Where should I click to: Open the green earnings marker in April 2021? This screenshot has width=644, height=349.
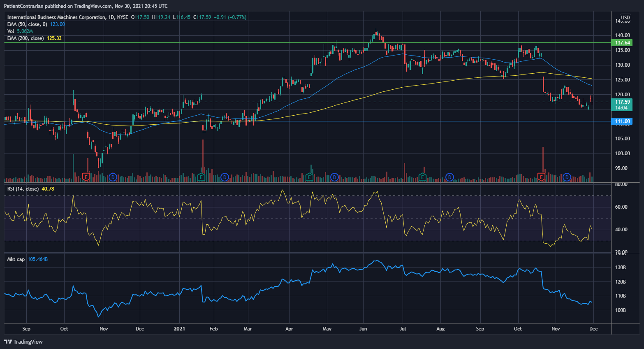click(x=309, y=177)
